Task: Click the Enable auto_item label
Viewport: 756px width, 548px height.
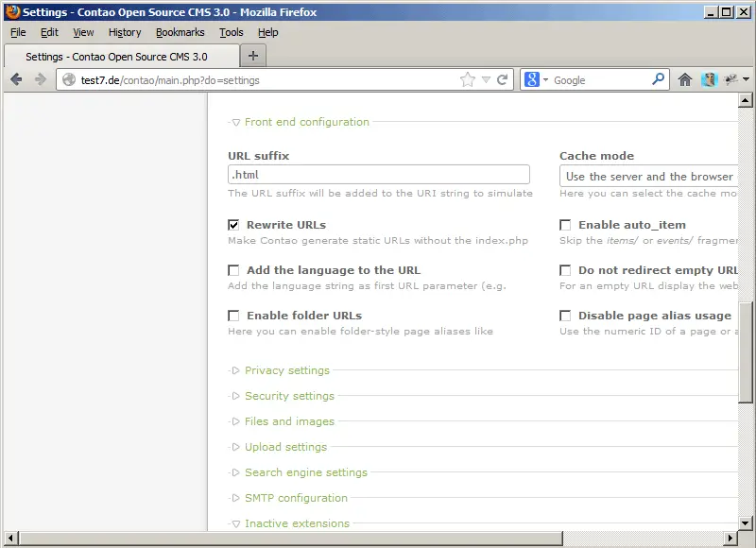Action: pos(632,225)
